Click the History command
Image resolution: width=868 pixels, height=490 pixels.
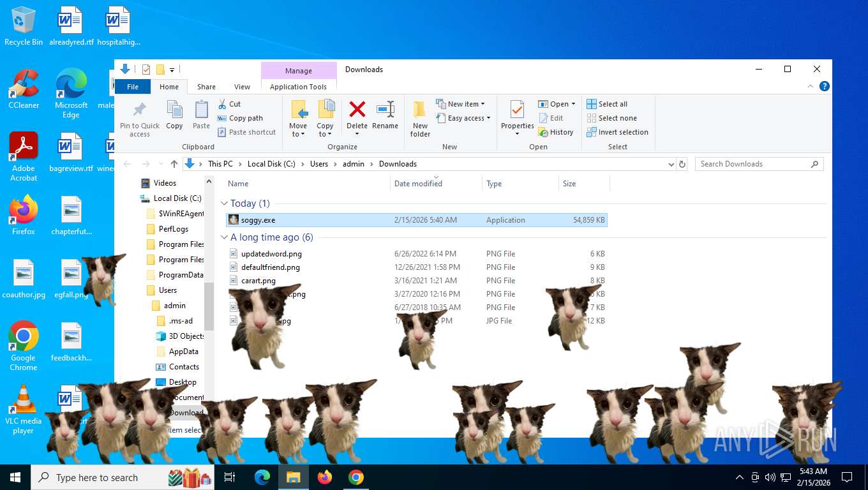pos(556,132)
